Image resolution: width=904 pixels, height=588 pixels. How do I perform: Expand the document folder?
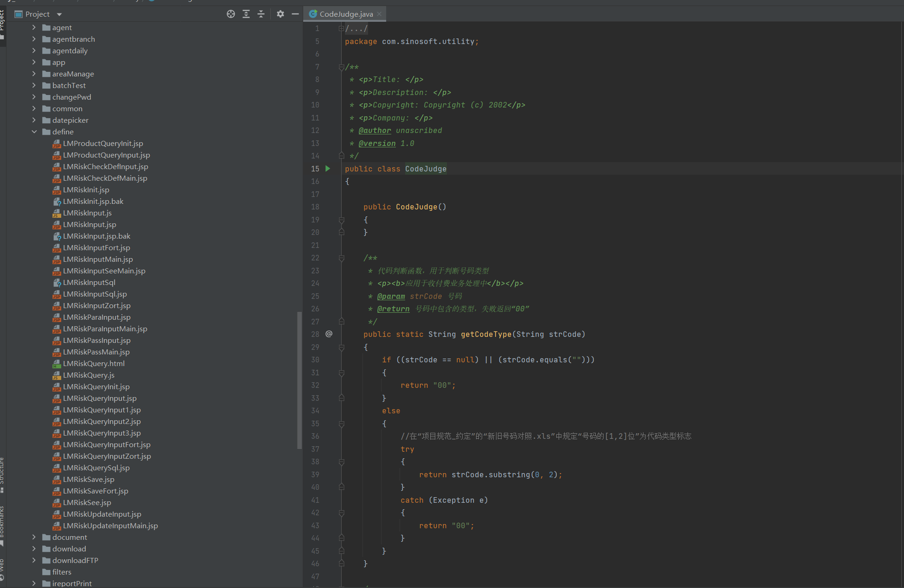34,537
